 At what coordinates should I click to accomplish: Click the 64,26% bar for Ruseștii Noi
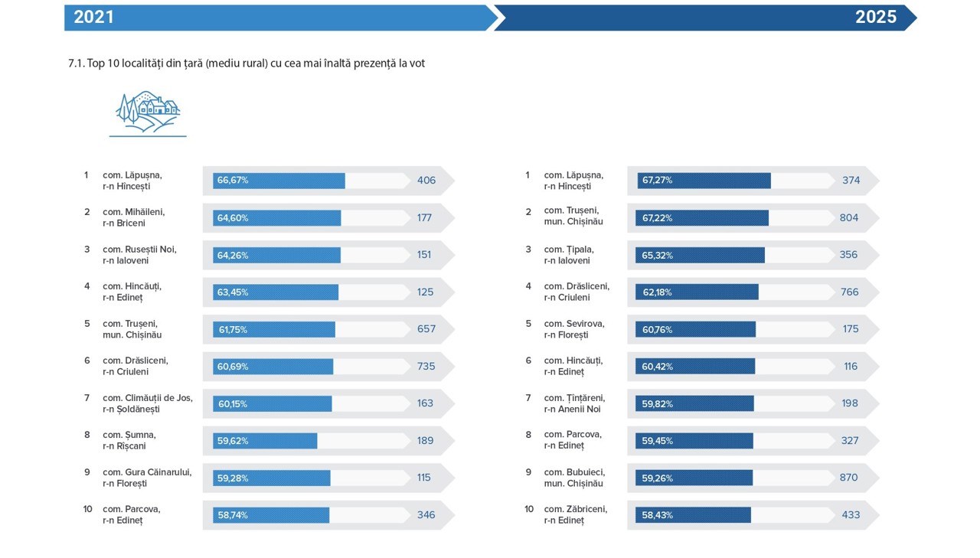click(x=276, y=255)
